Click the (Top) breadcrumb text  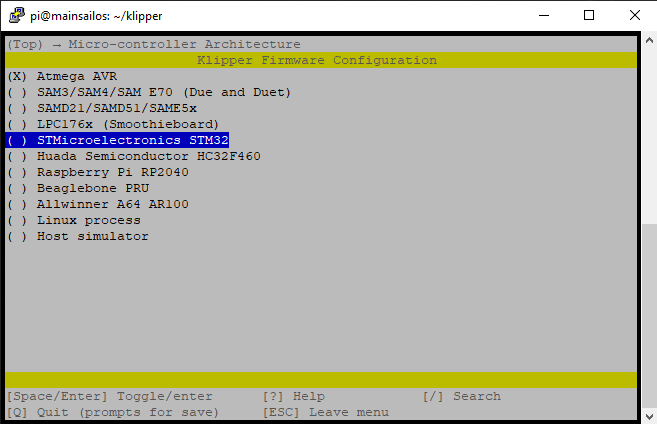pos(25,44)
